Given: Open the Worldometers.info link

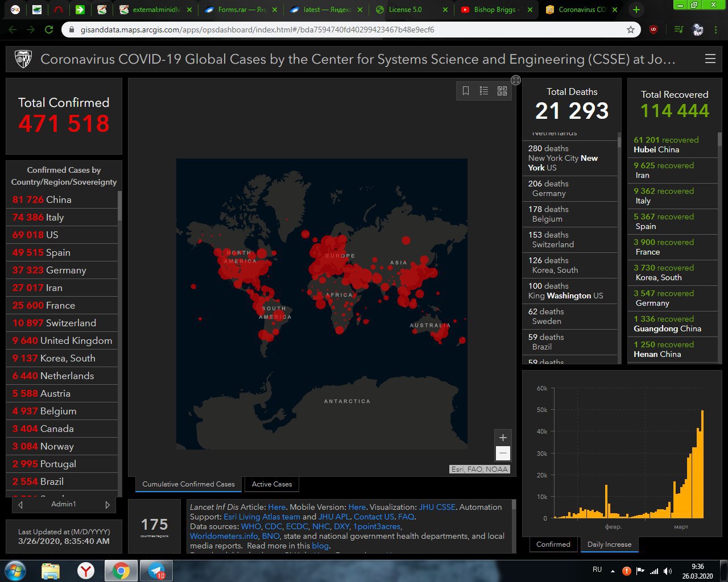Looking at the screenshot, I should click(224, 536).
